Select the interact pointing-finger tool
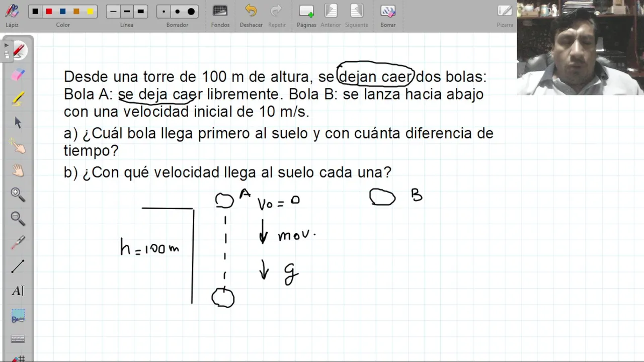The image size is (644, 362). click(x=18, y=146)
